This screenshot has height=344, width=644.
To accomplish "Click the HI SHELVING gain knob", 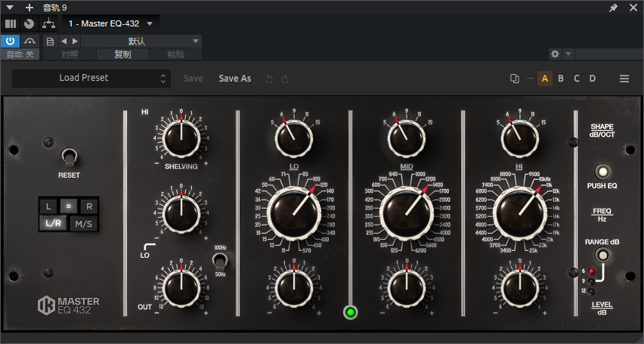I will (181, 138).
